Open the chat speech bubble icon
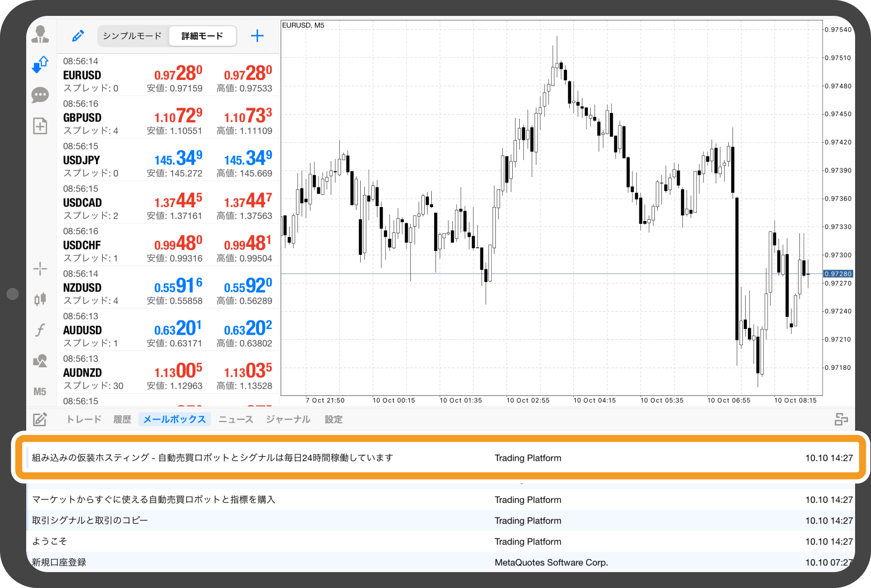This screenshot has width=871, height=588. coord(40,95)
